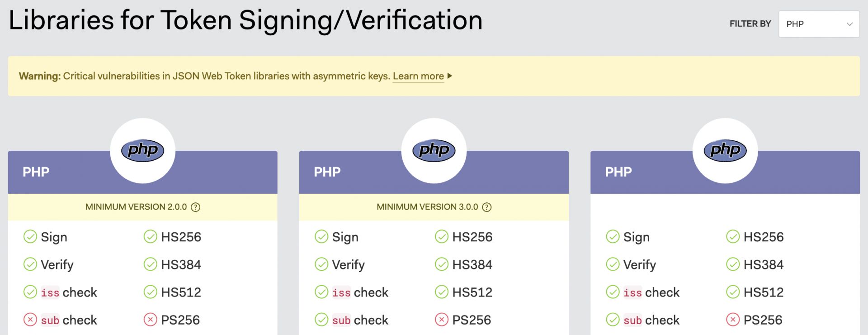The width and height of the screenshot is (868, 335).
Task: Click the "PS256" label, card without minimum version
Action: pyautogui.click(x=763, y=320)
